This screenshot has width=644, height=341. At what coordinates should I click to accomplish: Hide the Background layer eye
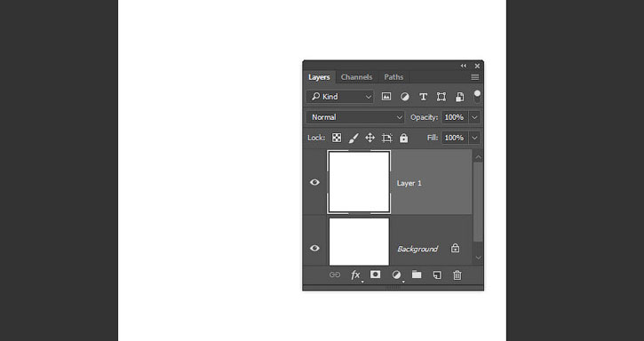point(314,248)
